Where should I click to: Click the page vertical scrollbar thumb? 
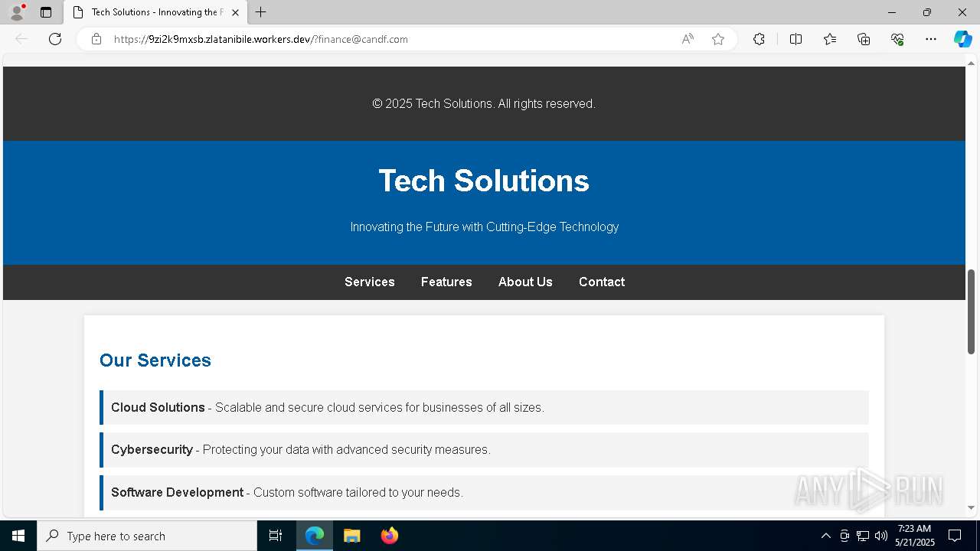(x=972, y=311)
